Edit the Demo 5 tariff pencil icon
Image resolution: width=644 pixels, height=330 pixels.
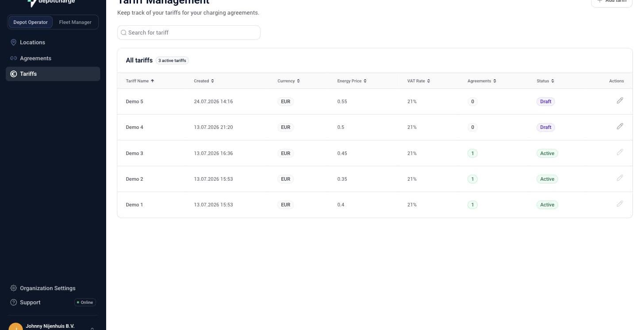pyautogui.click(x=620, y=101)
